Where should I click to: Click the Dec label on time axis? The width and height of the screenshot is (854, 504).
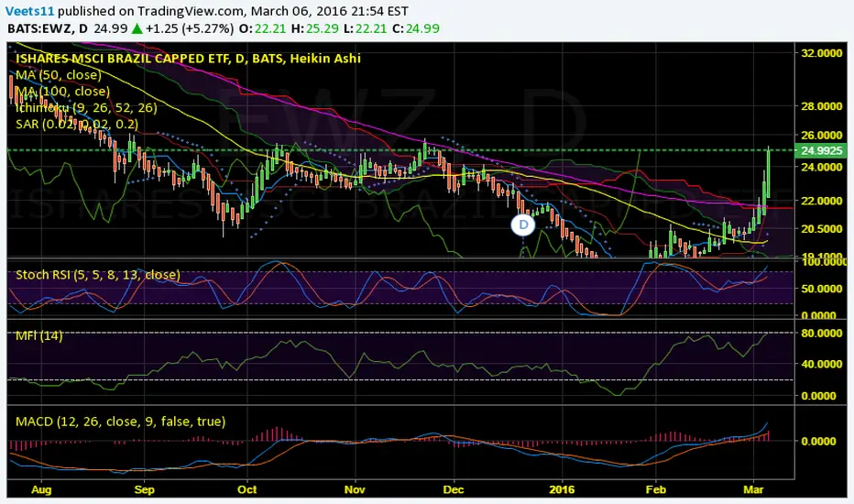[x=454, y=489]
